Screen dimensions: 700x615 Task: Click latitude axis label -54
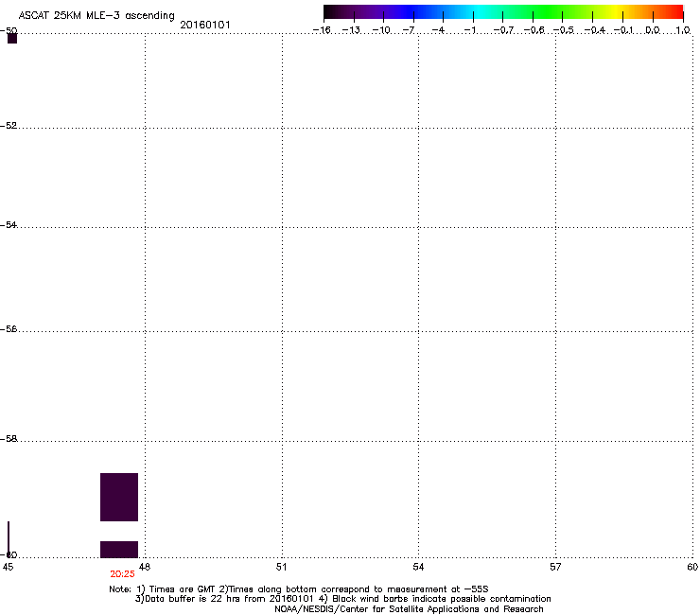(9, 224)
